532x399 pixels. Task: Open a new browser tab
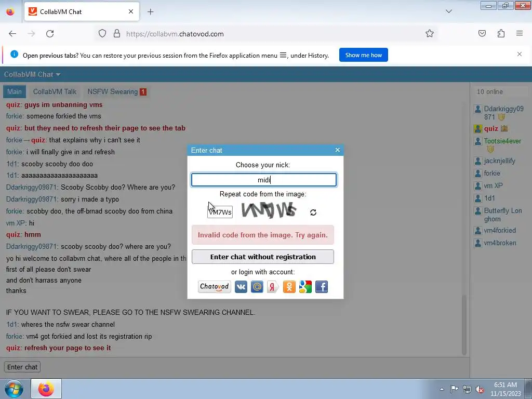pos(150,12)
